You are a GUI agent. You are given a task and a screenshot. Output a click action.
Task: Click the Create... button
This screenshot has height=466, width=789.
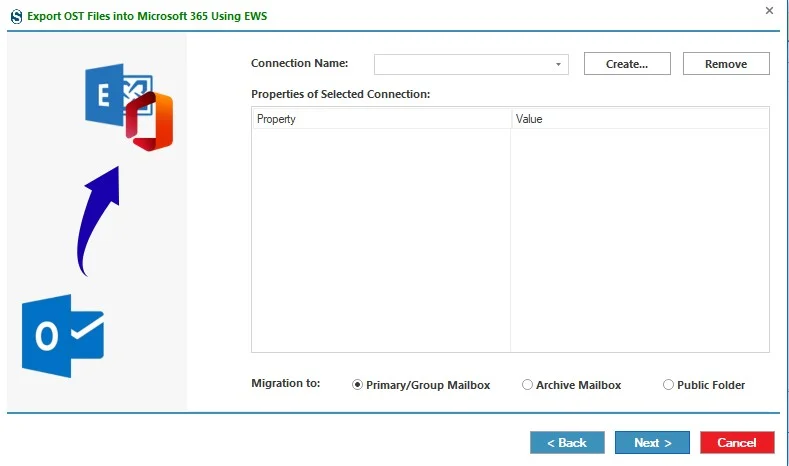[x=627, y=64]
